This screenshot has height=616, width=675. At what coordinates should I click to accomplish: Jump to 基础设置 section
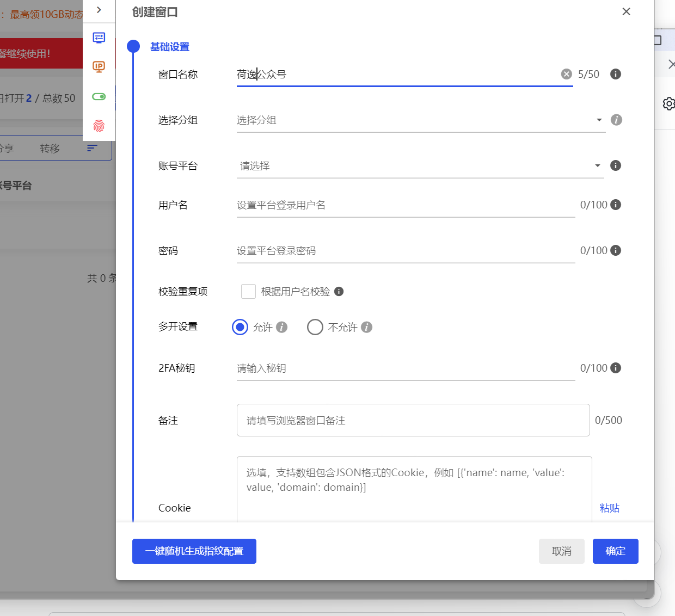click(169, 47)
